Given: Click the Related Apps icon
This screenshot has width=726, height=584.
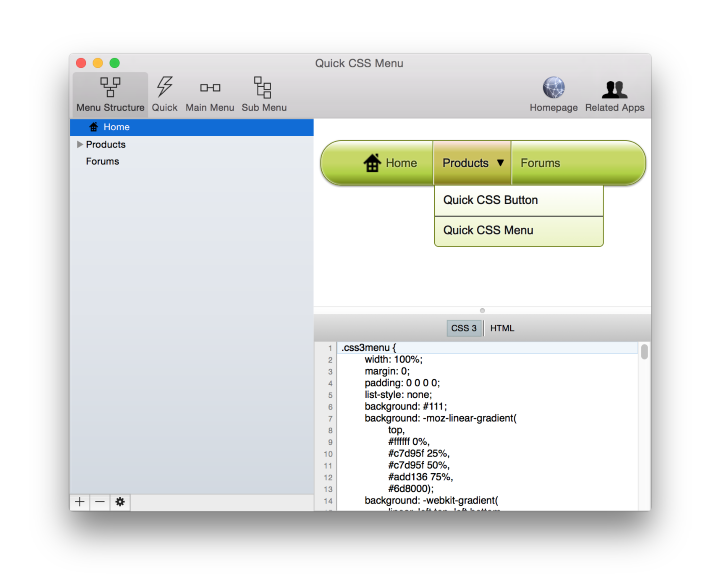Looking at the screenshot, I should pos(614,89).
